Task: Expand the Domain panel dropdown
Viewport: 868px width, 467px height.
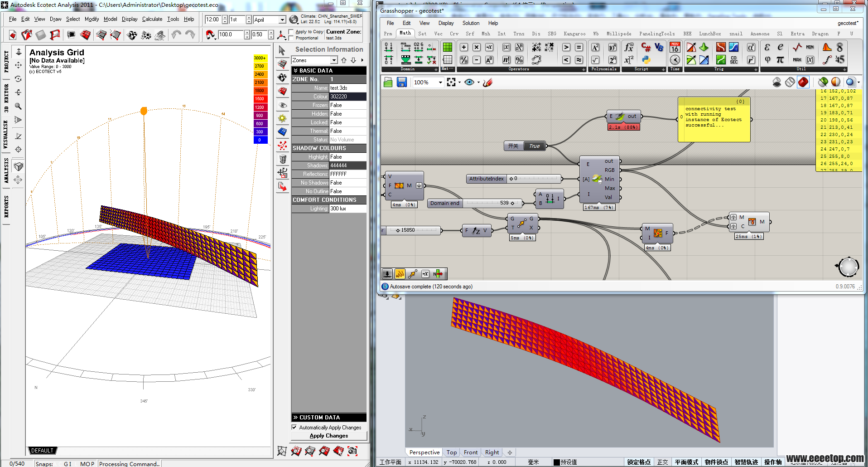Action: click(436, 69)
